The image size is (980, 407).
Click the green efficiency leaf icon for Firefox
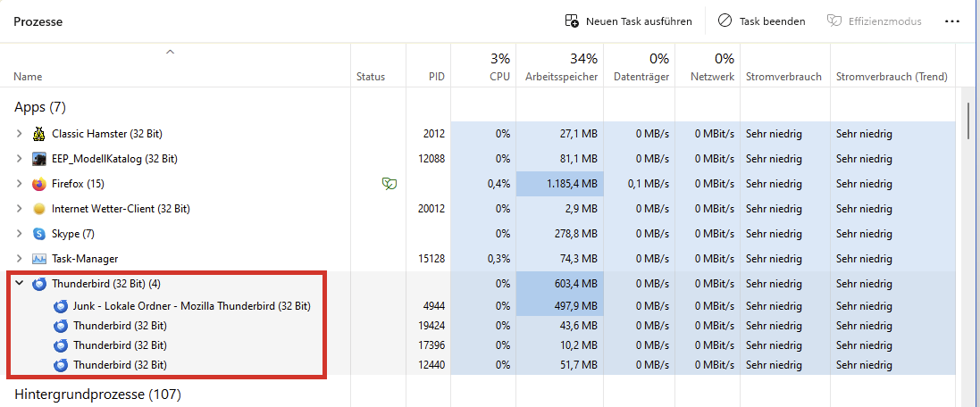click(390, 184)
